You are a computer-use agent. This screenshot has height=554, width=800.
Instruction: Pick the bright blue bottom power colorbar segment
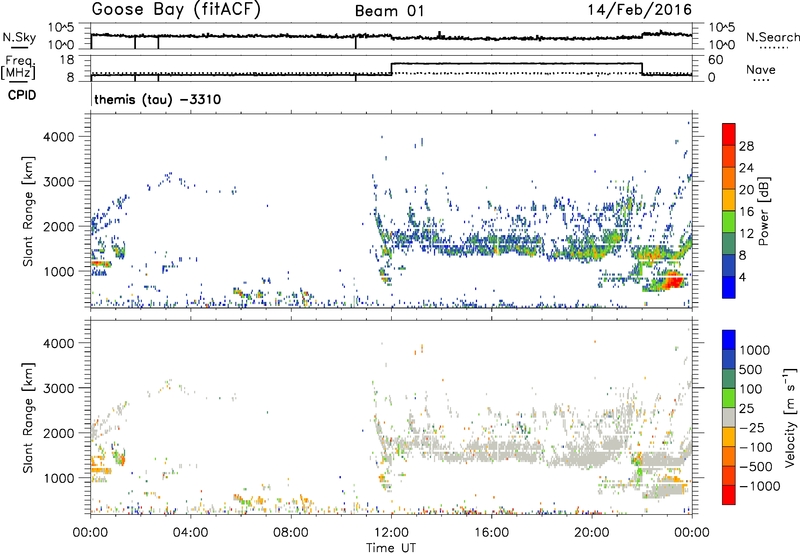(x=729, y=288)
